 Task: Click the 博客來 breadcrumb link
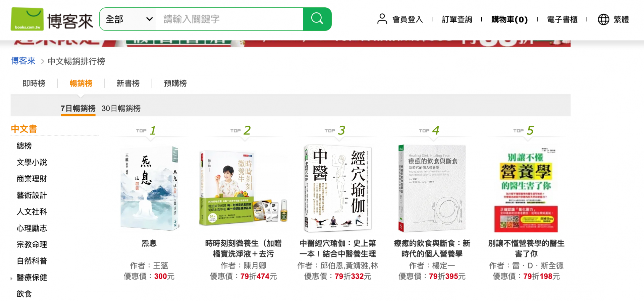click(x=23, y=61)
